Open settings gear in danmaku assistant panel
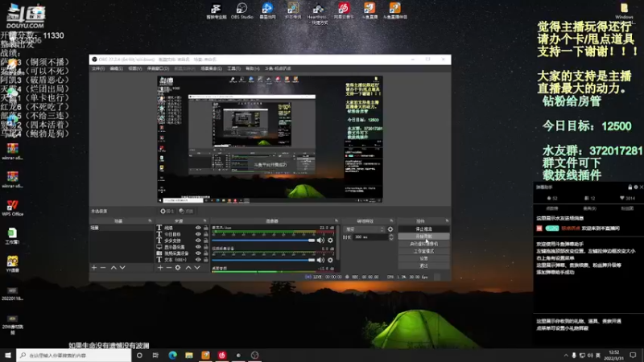 tap(636, 187)
